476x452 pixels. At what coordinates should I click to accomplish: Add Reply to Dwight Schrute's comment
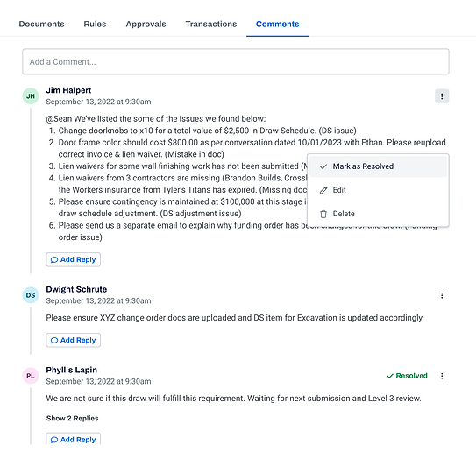point(73,341)
